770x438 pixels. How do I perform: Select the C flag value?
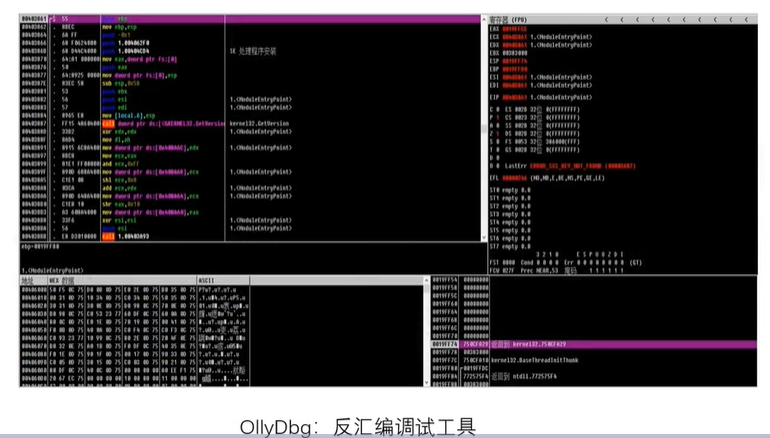tap(498, 110)
